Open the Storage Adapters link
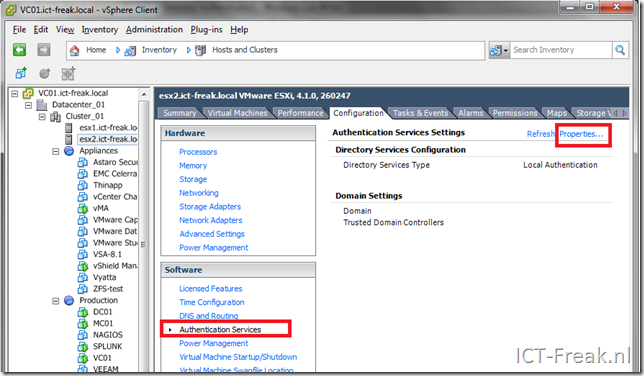 coord(210,207)
